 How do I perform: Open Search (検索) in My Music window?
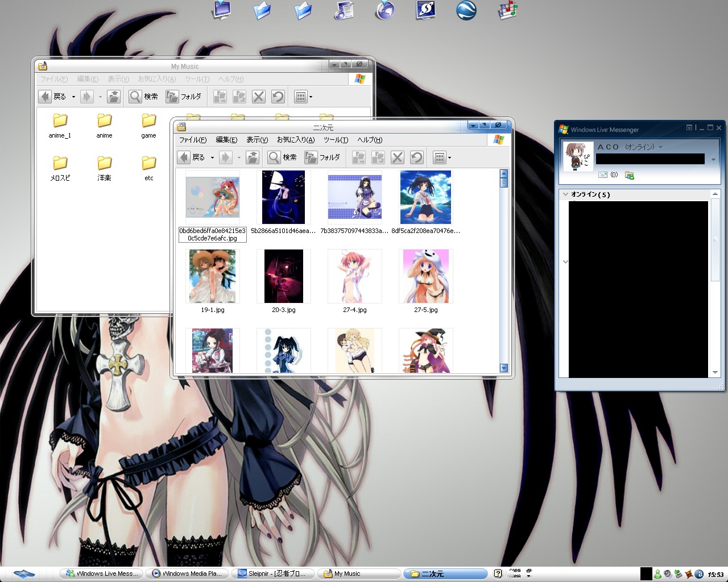click(x=143, y=97)
